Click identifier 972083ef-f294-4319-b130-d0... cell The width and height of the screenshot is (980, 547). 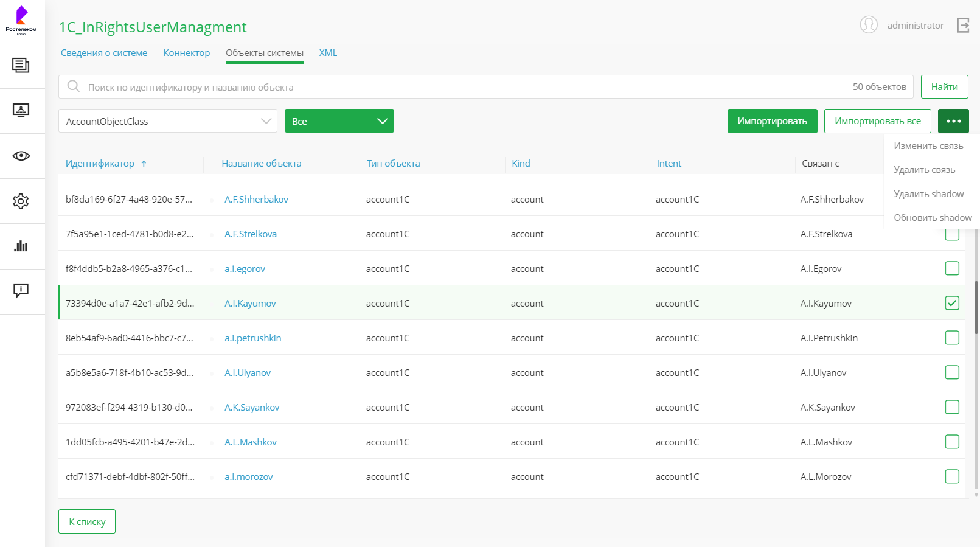tap(129, 408)
